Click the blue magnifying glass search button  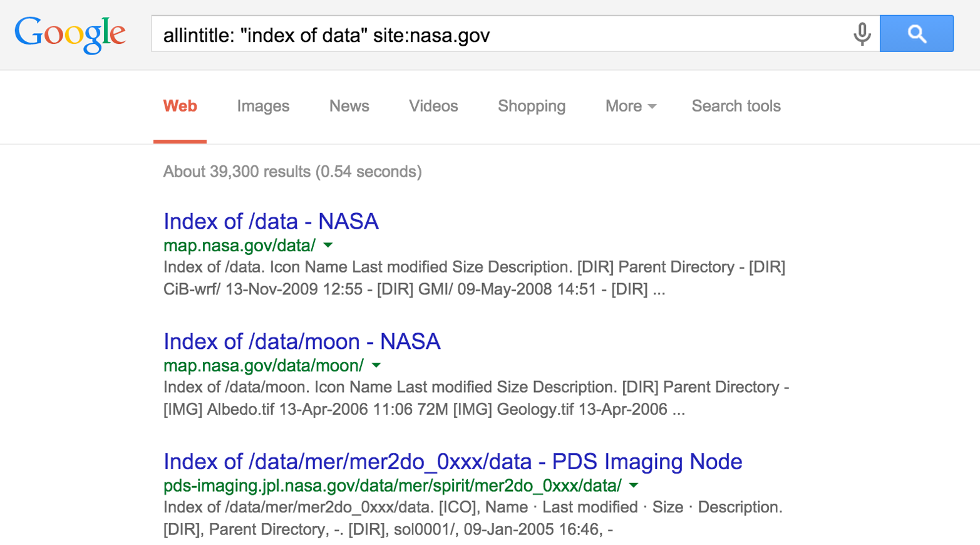pos(916,34)
